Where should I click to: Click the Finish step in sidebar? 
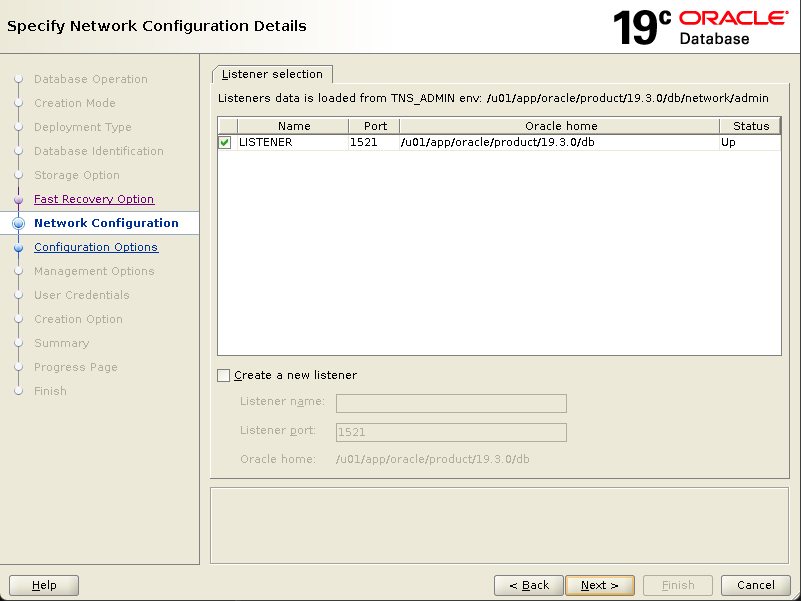[x=50, y=391]
